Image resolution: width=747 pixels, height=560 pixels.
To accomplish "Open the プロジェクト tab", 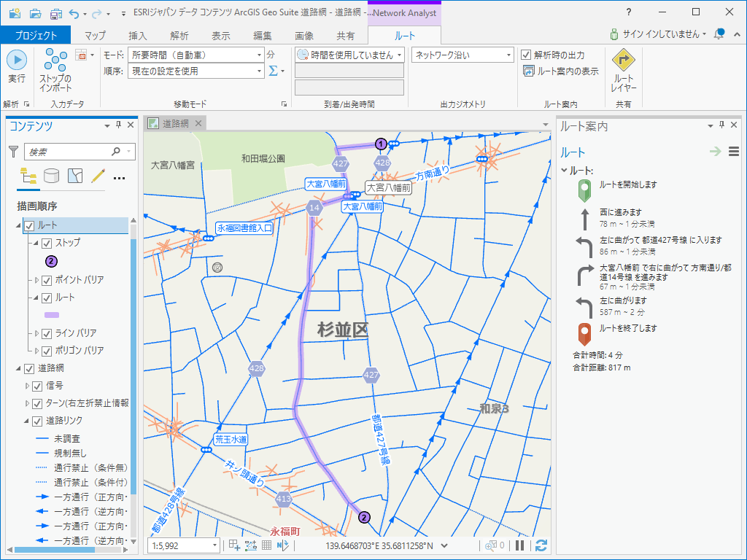I will [35, 36].
